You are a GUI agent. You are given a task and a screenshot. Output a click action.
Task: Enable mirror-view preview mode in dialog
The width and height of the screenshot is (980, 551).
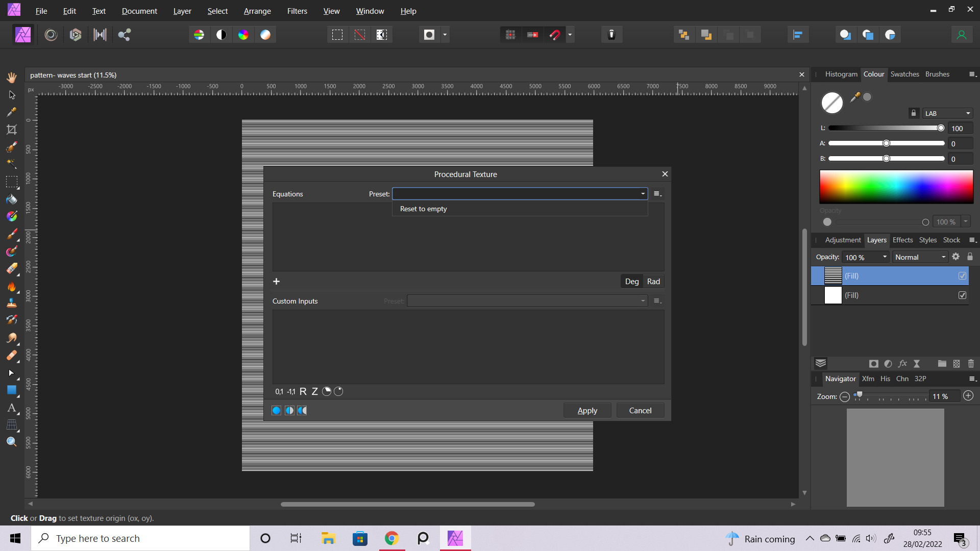(x=302, y=411)
